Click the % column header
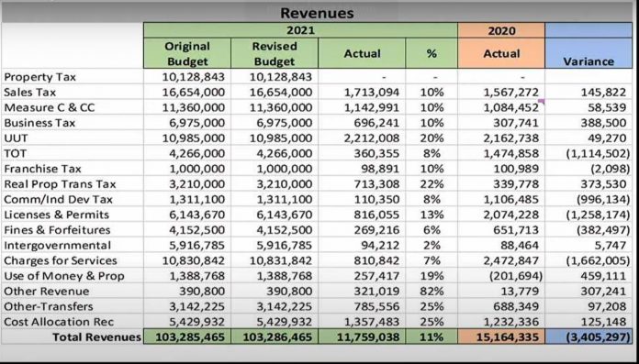The width and height of the screenshot is (639, 364). (x=432, y=53)
